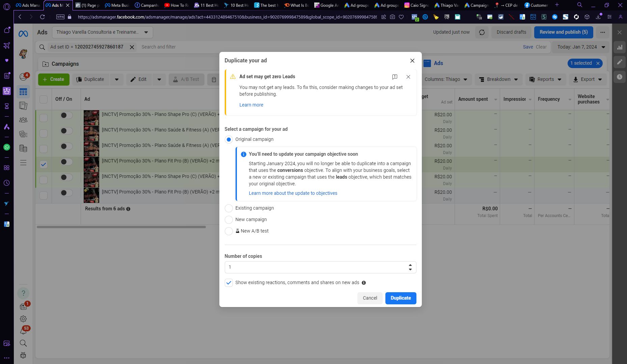This screenshot has width=627, height=364.
Task: Open feedback icon on zero Leads warning
Action: (395, 77)
